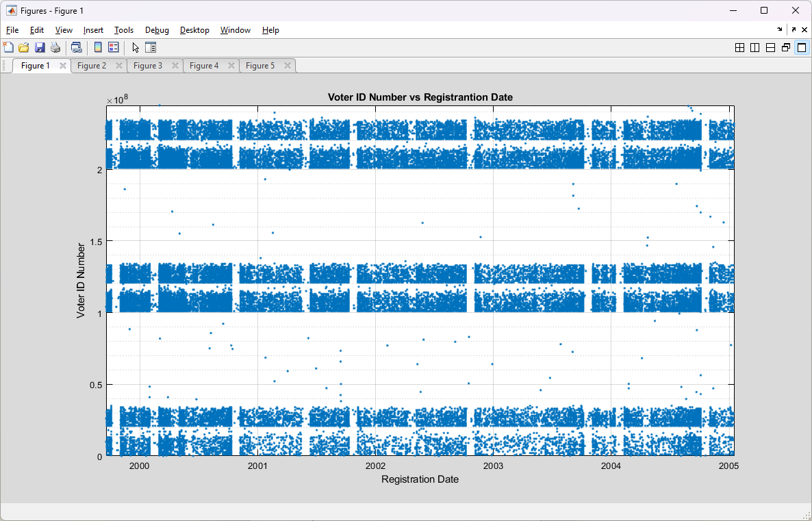Print the figure with the printer icon
Image resolution: width=812 pixels, height=521 pixels.
point(55,47)
